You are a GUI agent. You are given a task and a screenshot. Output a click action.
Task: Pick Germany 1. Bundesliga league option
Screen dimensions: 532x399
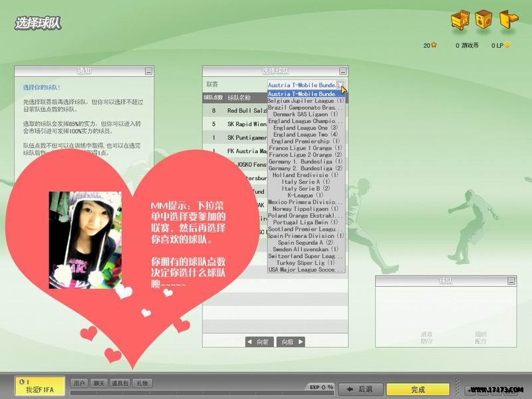click(x=305, y=162)
